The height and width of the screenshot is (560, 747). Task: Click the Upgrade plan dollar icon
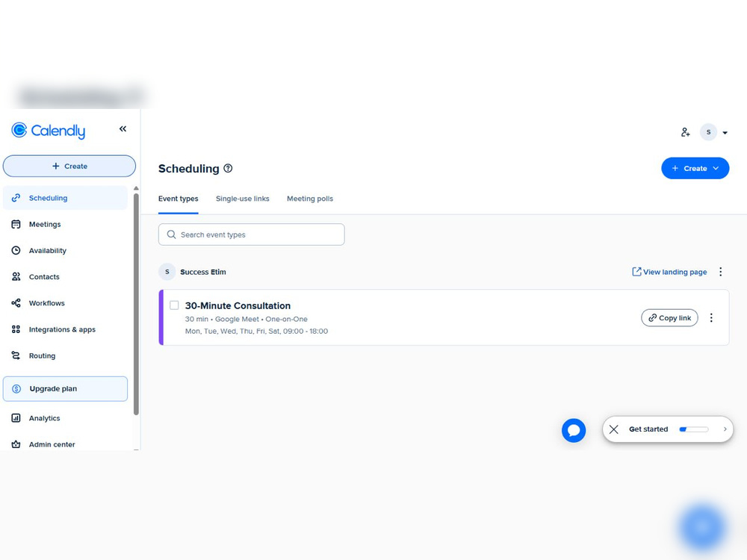tap(16, 388)
